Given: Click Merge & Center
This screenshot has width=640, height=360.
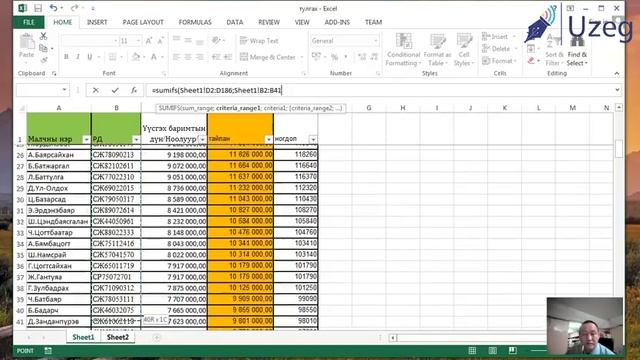Looking at the screenshot, I should coord(267,57).
